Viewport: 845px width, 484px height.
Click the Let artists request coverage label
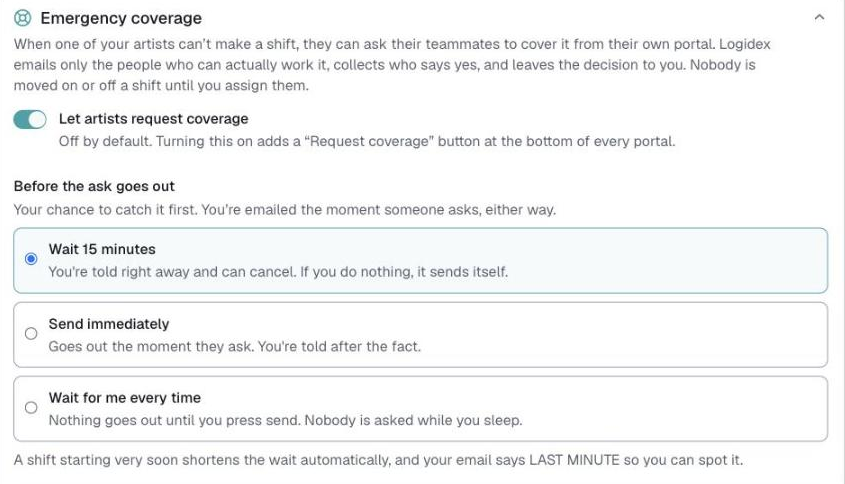pos(154,119)
